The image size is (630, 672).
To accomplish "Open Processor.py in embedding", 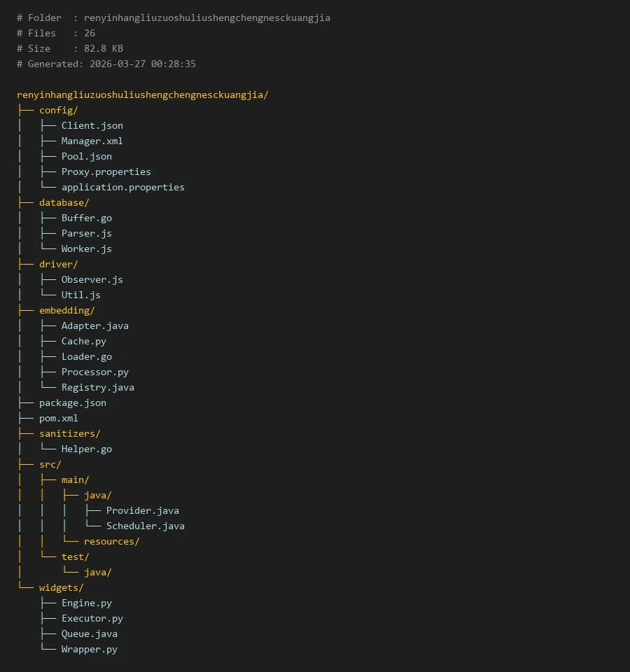I will pyautogui.click(x=94, y=372).
